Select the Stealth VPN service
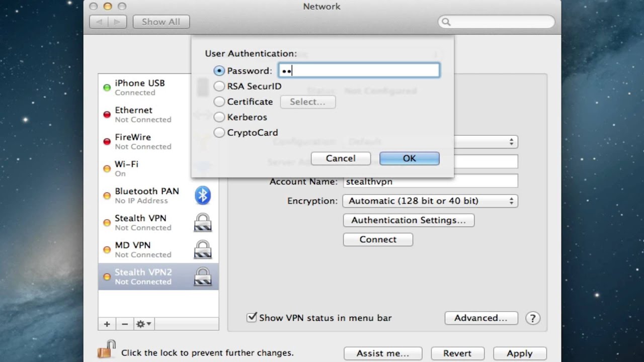Viewport: 644px width, 362px height. (158, 223)
